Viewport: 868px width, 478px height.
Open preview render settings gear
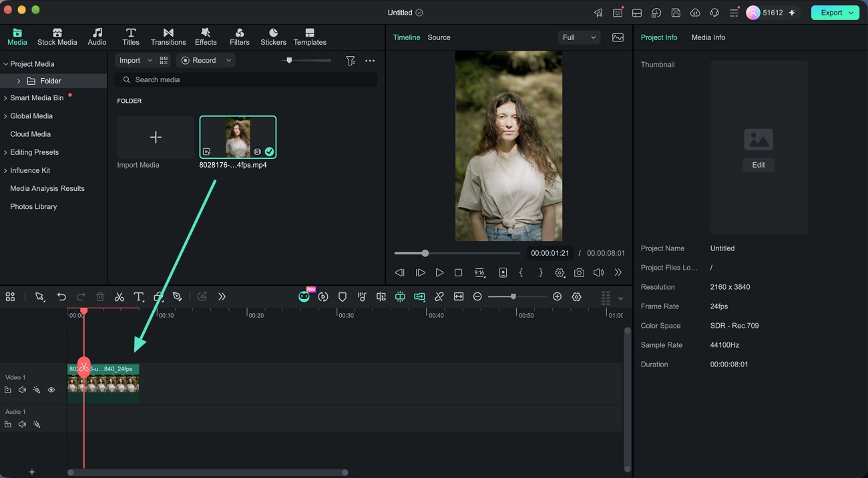pyautogui.click(x=560, y=272)
